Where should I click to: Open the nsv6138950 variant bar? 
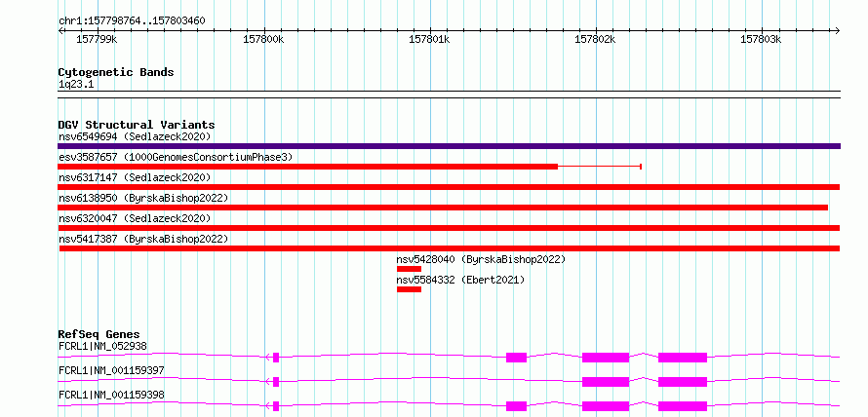[x=443, y=208]
